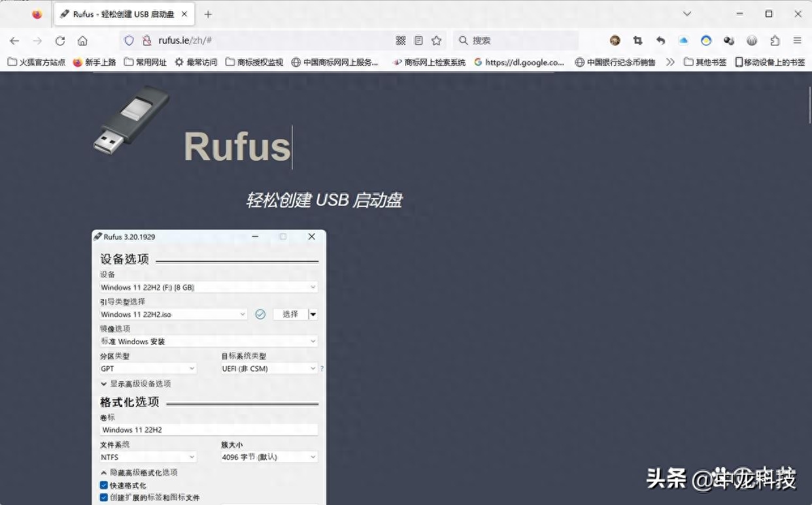Click the browser profile avatar icon
812x505 pixels.
615,40
